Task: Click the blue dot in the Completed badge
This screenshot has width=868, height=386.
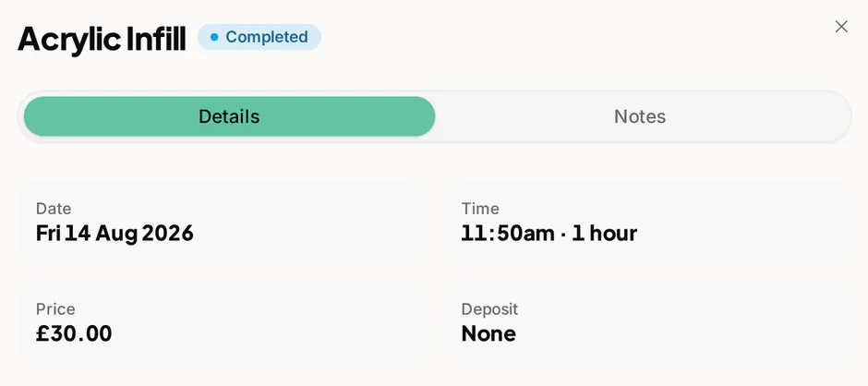Action: [x=214, y=37]
